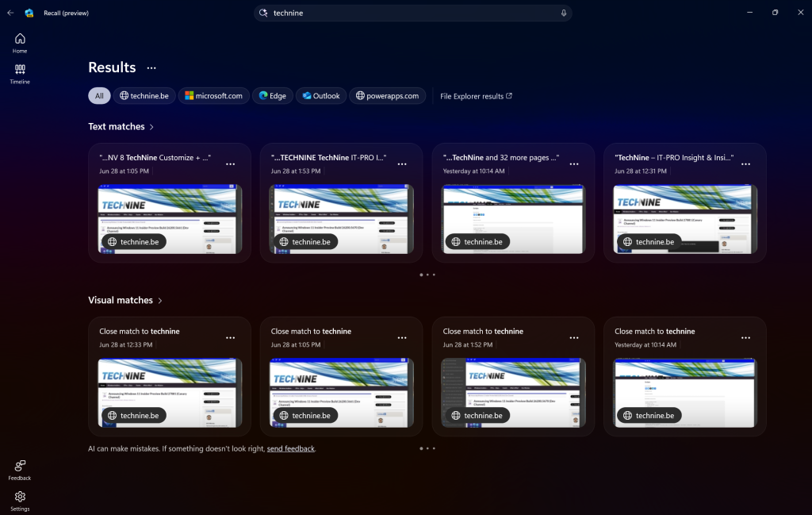Open more options next to Results heading

[151, 68]
